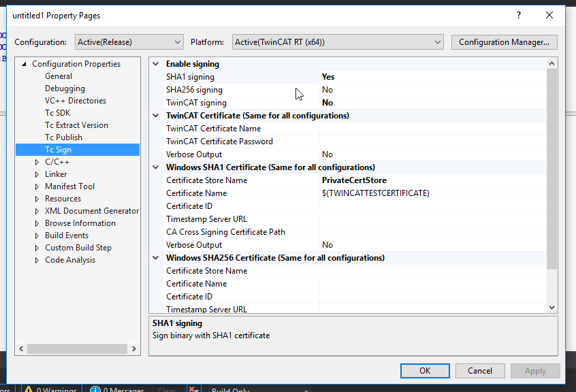Screen dimensions: 576x392
Task: Toggle Messages filter in background error list
Action: click(117, 389)
